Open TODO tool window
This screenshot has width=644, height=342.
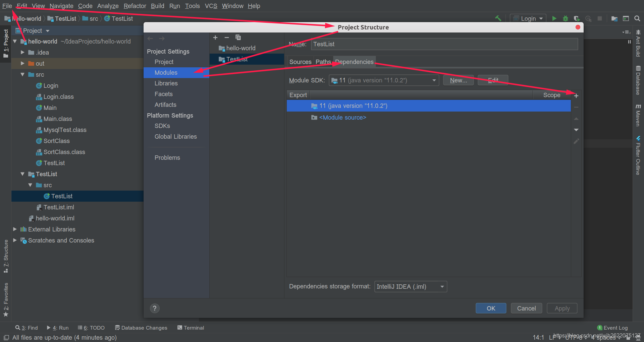91,328
